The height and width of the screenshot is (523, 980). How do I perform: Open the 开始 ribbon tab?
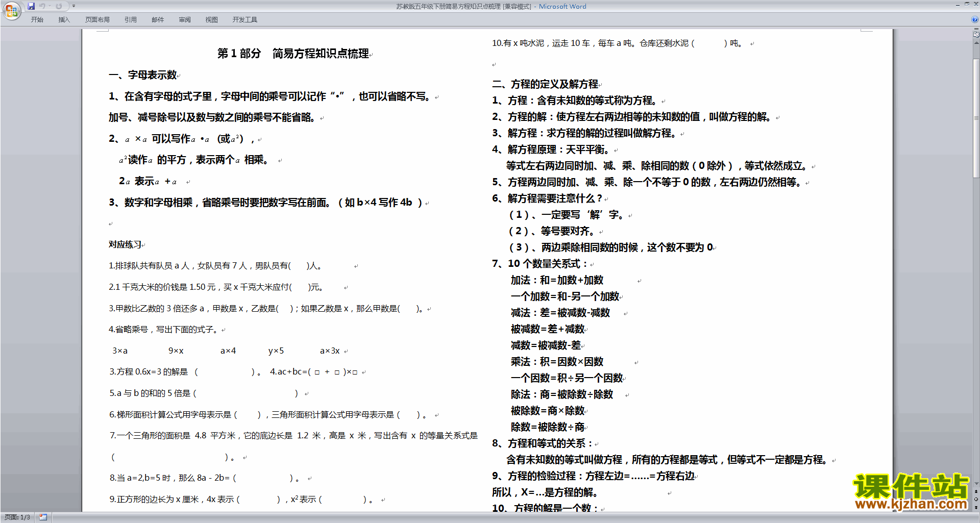[37, 20]
